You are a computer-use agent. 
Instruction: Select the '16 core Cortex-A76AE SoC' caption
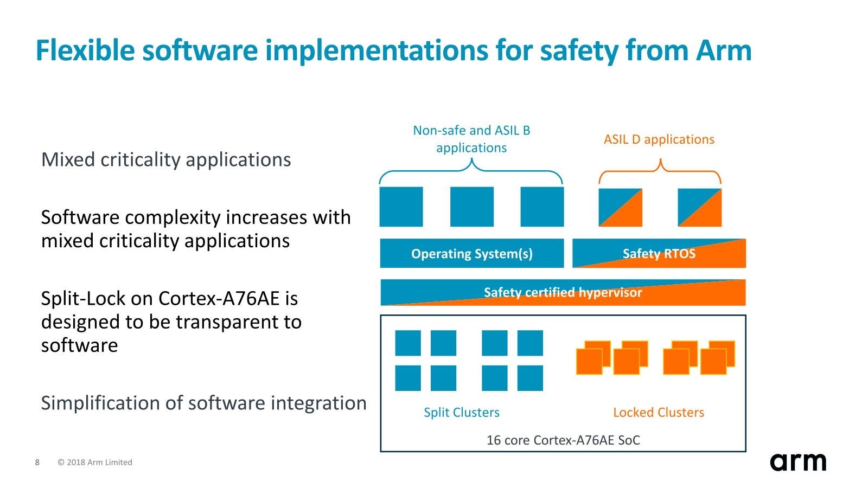563,440
